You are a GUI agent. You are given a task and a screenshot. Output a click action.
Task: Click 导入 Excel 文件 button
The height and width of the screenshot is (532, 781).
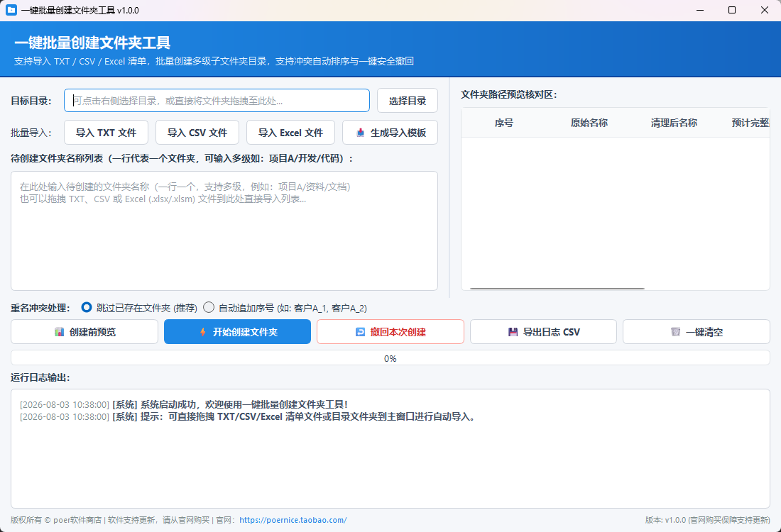(x=290, y=133)
